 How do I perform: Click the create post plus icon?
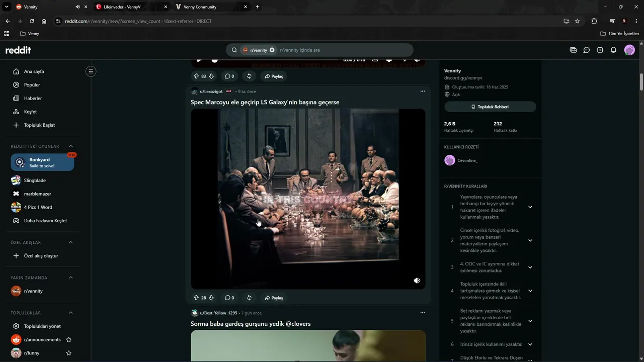(600, 50)
